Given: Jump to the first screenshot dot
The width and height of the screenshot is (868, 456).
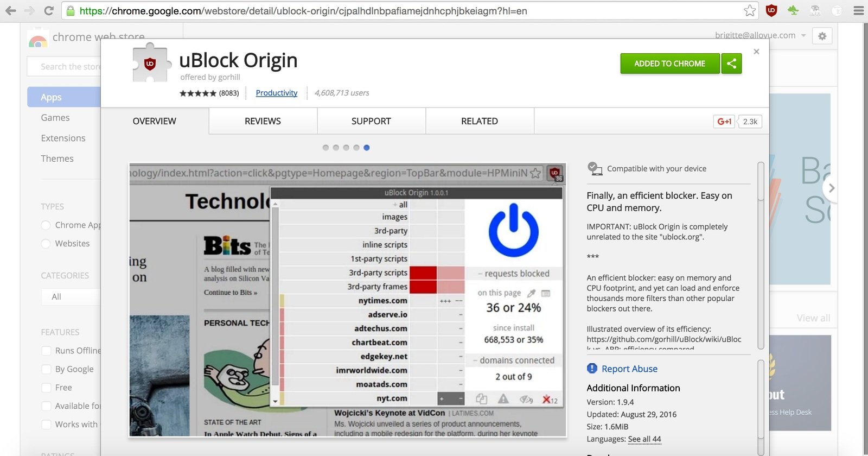Looking at the screenshot, I should pos(325,148).
